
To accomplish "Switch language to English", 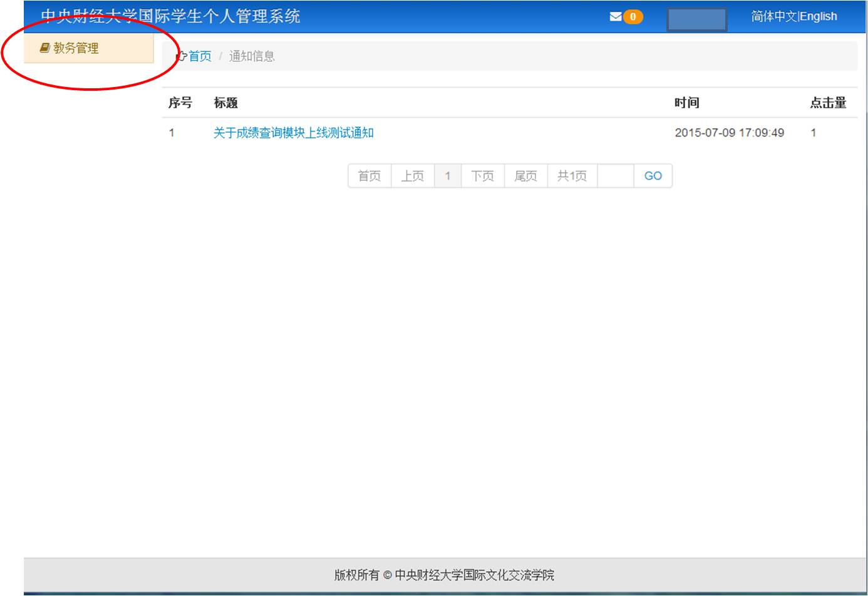I will point(819,17).
